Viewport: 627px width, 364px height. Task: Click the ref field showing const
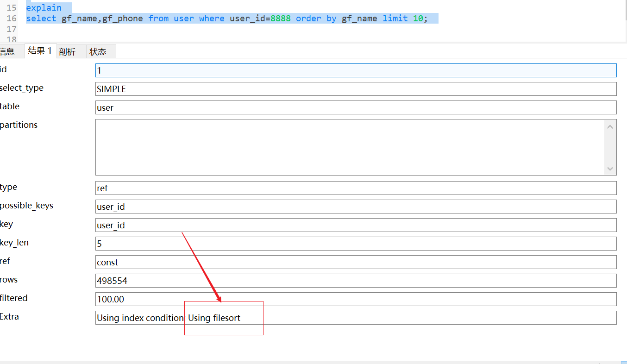324,262
